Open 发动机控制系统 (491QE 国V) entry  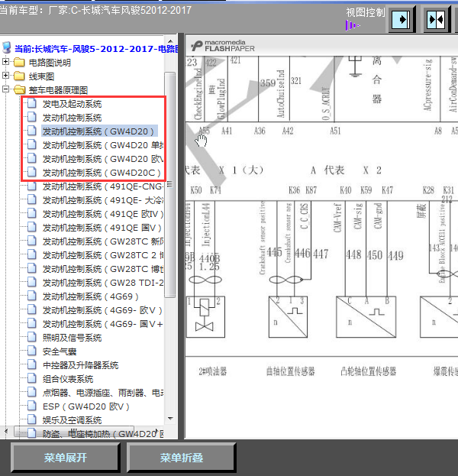click(x=102, y=228)
